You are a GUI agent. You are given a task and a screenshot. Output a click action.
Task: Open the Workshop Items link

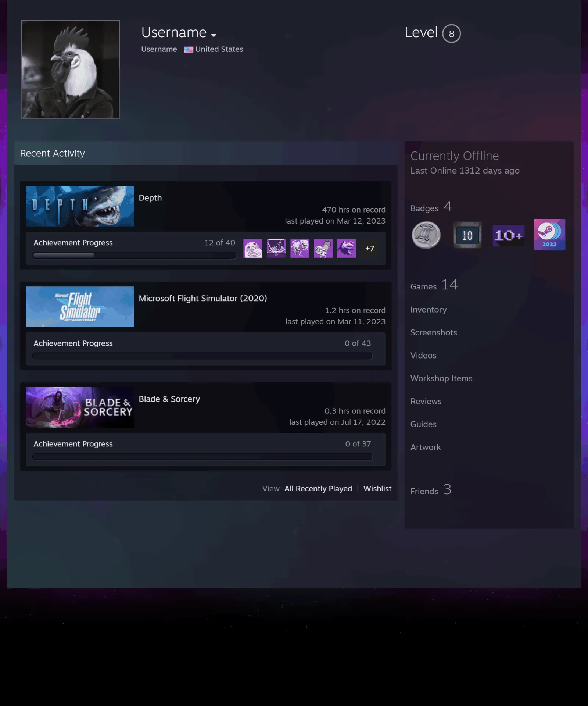(441, 378)
